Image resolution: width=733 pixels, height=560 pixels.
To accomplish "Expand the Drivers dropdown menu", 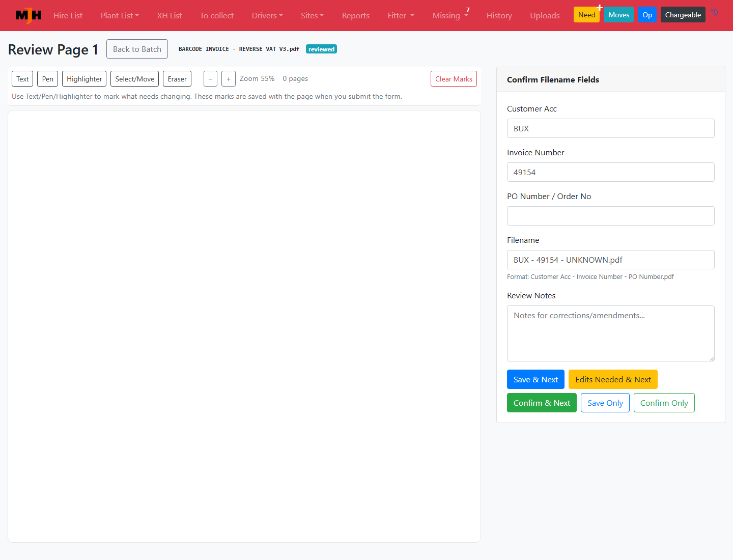I will (x=267, y=15).
